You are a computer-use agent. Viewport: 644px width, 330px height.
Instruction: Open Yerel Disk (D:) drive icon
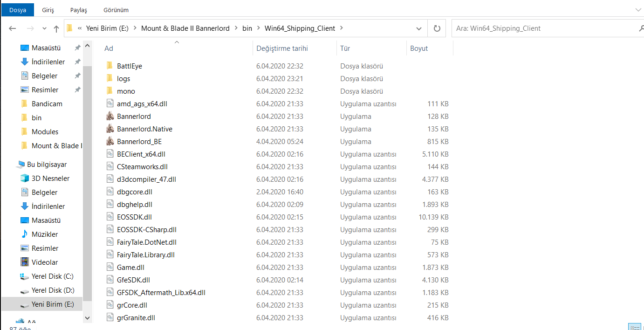[25, 290]
